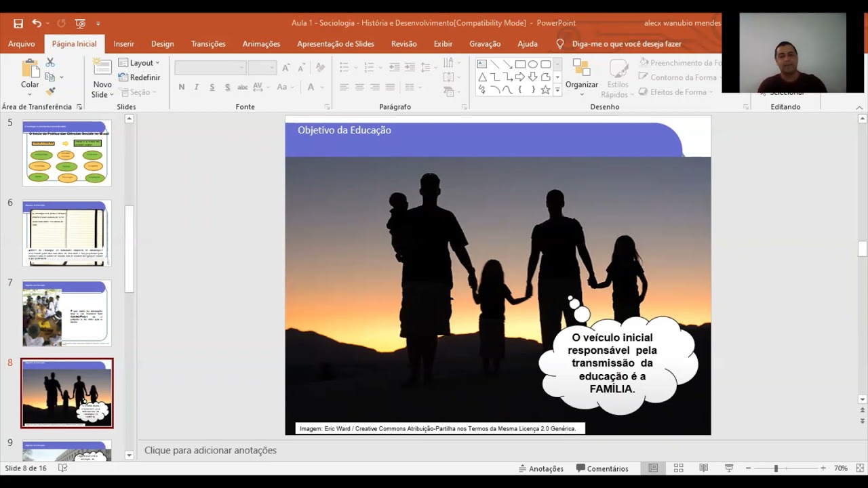
Task: Toggle the Anotações notes pane
Action: pyautogui.click(x=541, y=468)
